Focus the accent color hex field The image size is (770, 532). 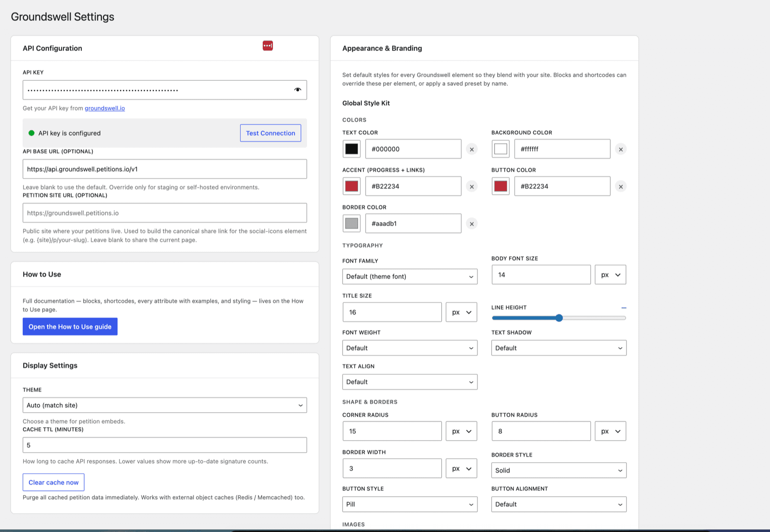pyautogui.click(x=413, y=186)
